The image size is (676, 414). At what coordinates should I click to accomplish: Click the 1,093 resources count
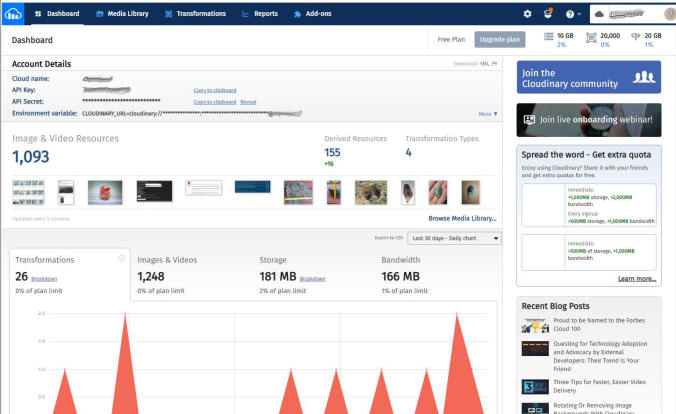[31, 157]
